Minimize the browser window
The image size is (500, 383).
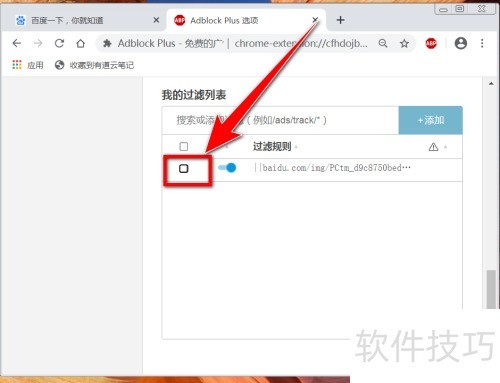pos(443,9)
